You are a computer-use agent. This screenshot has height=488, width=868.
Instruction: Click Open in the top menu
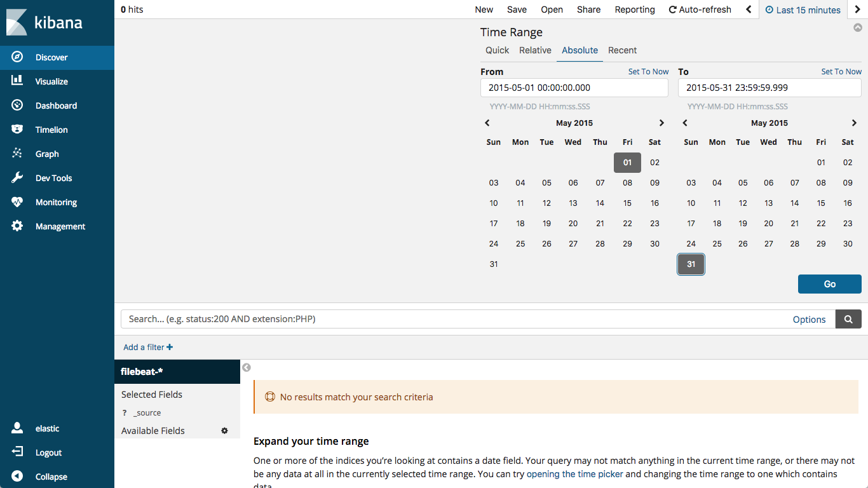[x=552, y=10]
